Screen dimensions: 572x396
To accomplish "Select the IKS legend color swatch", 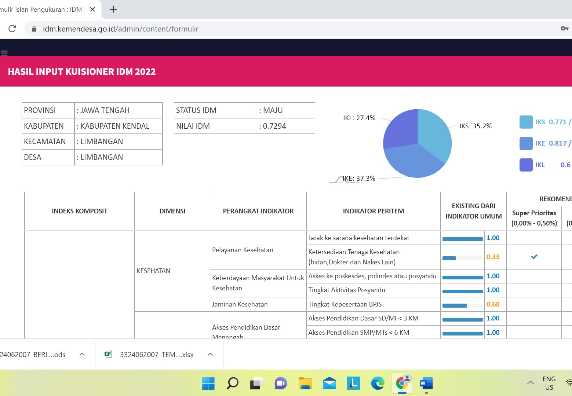I will click(526, 122).
